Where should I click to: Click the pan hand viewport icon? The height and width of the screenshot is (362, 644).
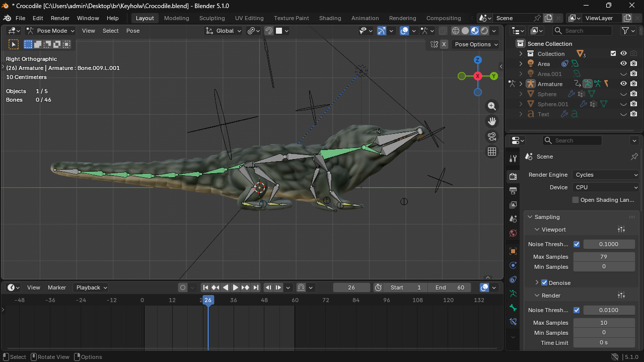click(x=492, y=121)
